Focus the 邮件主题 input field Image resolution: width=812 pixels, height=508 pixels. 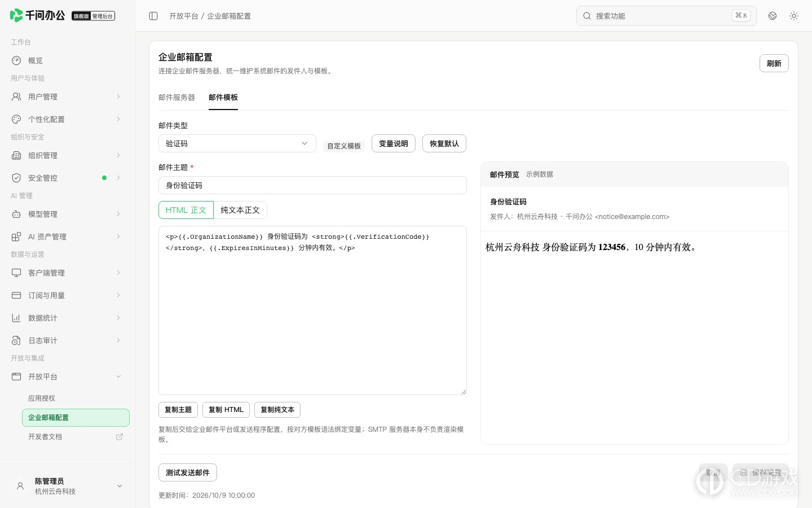pyautogui.click(x=312, y=185)
